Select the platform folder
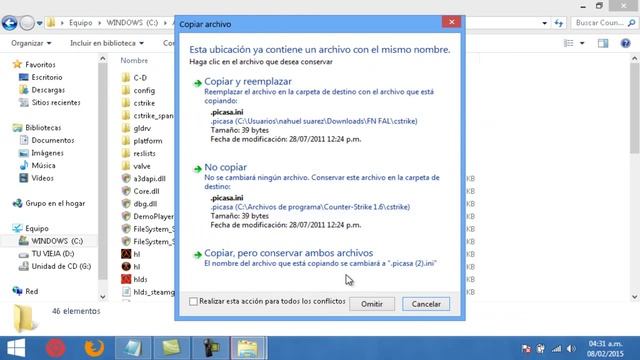 point(148,141)
